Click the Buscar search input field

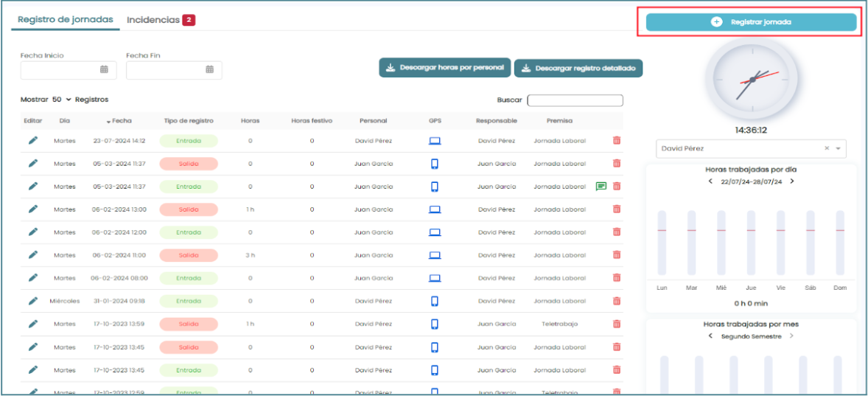[x=575, y=100]
